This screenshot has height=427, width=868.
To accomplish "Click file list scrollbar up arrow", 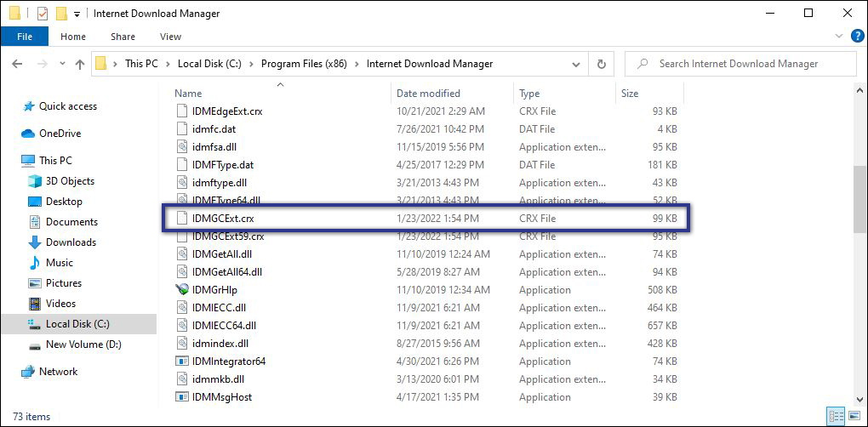I will pos(859,90).
